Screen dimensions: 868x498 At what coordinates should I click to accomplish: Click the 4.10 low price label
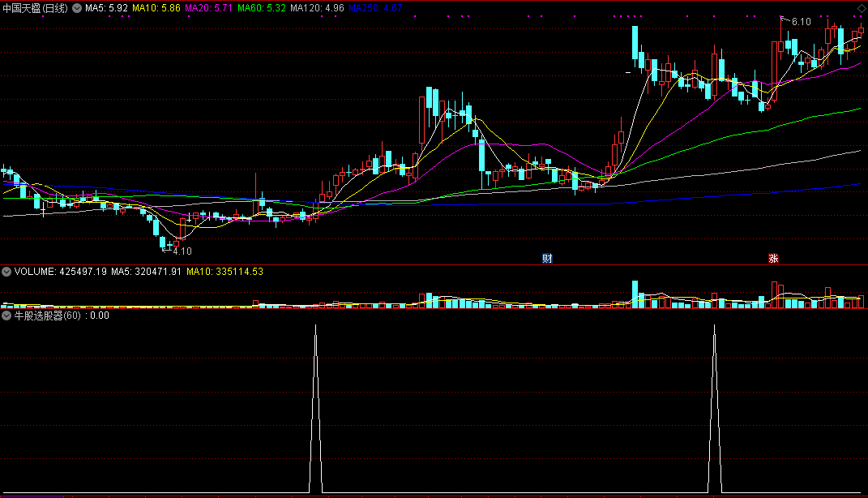182,251
